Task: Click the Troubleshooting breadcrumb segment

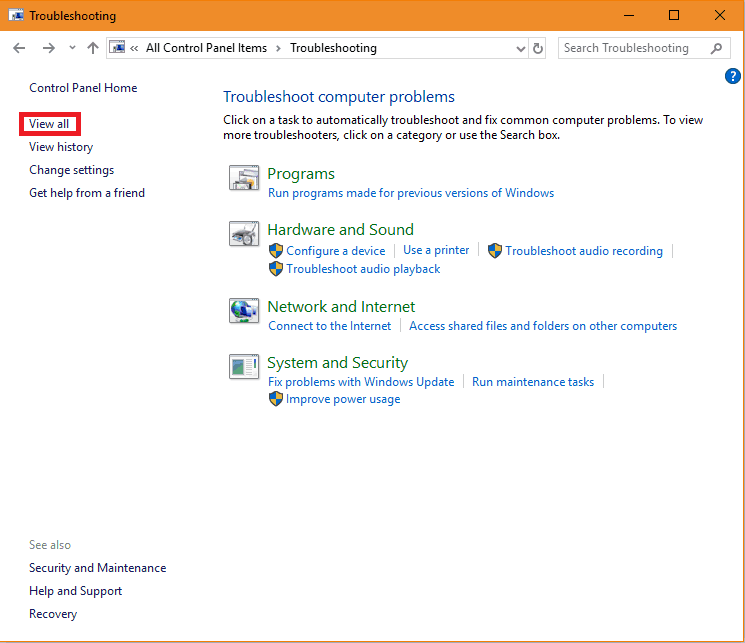Action: coord(334,48)
